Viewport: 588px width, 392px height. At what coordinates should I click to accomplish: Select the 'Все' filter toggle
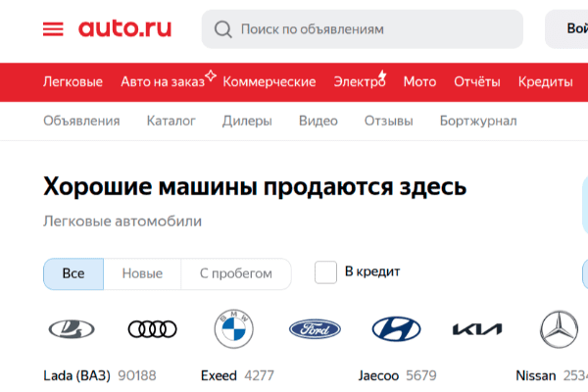(x=73, y=273)
